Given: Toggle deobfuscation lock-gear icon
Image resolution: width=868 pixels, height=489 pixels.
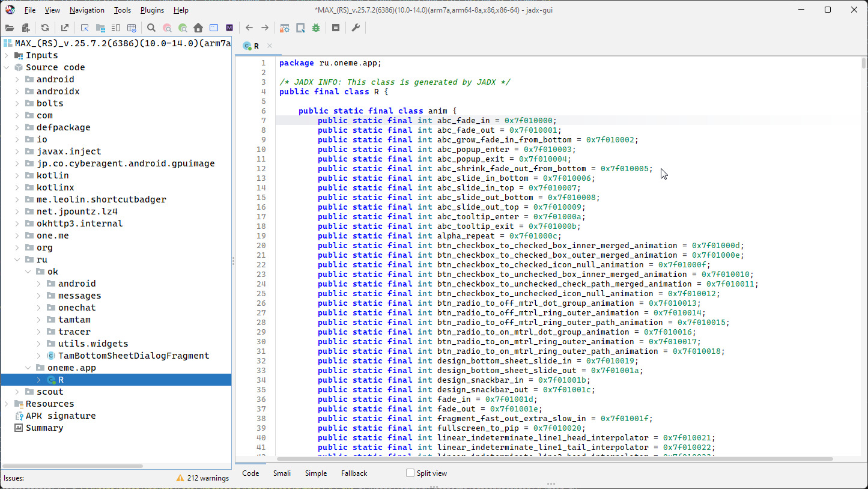Looking at the screenshot, I should tap(285, 28).
